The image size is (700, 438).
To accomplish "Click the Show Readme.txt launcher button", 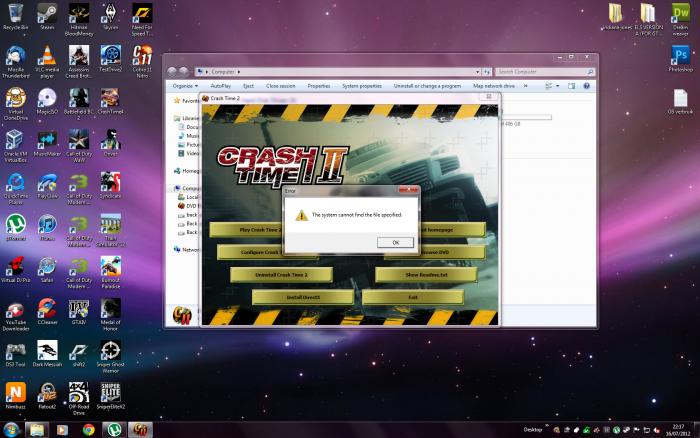I will pyautogui.click(x=426, y=275).
